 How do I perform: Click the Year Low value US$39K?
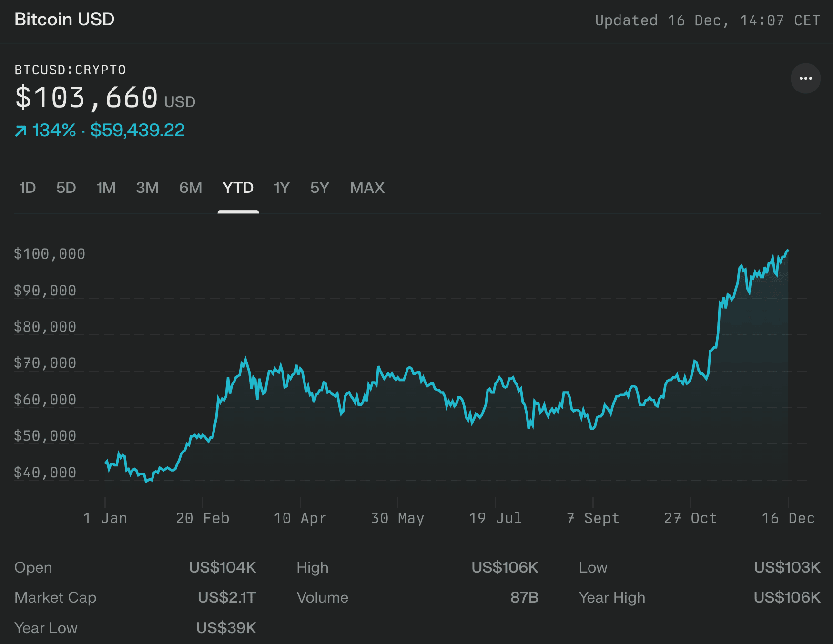[226, 628]
